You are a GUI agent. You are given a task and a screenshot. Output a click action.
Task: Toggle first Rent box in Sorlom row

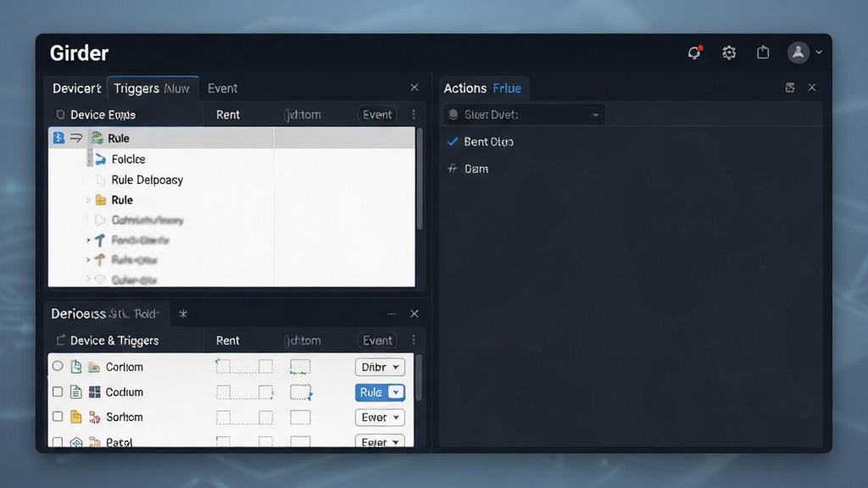pos(223,417)
